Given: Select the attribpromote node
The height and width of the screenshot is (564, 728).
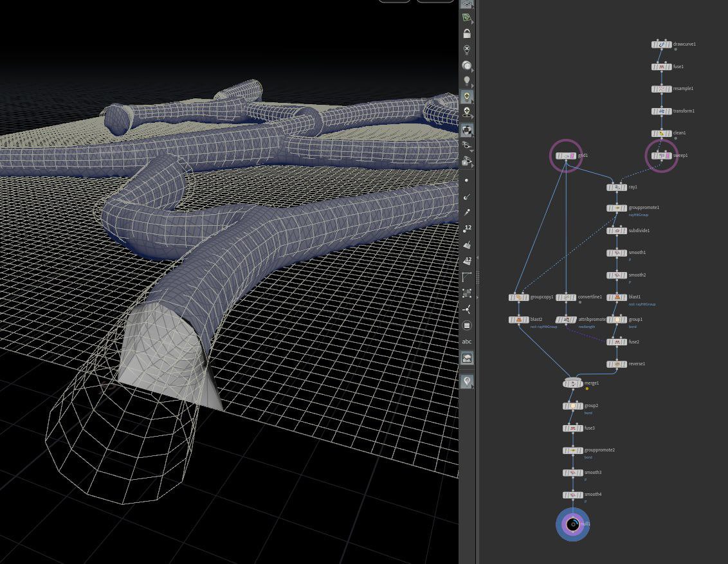Looking at the screenshot, I should pyautogui.click(x=566, y=320).
